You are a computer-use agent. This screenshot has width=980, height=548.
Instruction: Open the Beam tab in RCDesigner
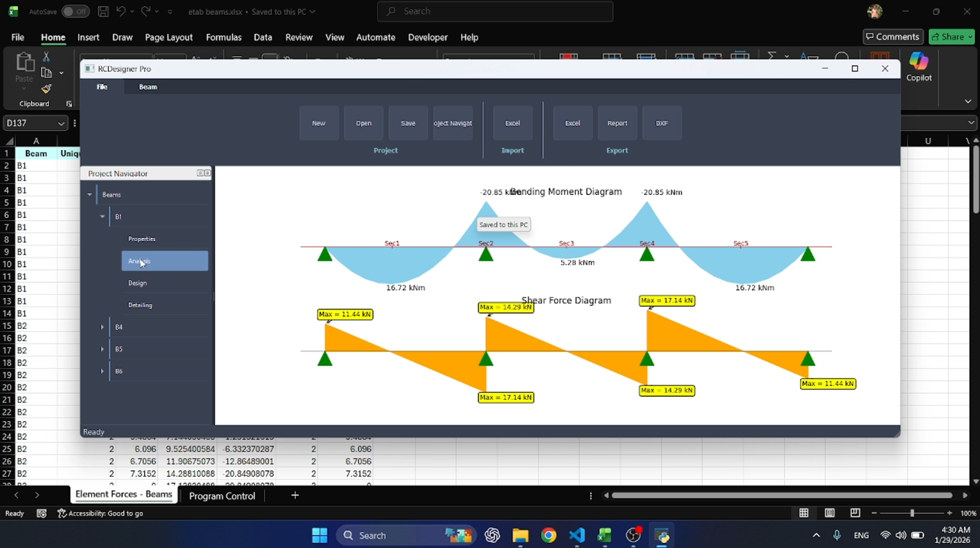(x=148, y=87)
